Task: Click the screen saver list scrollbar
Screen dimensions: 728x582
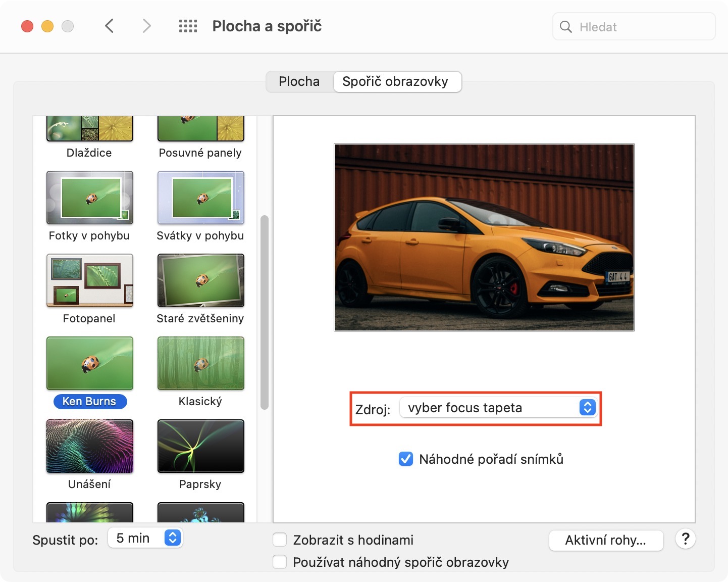Action: tap(265, 312)
